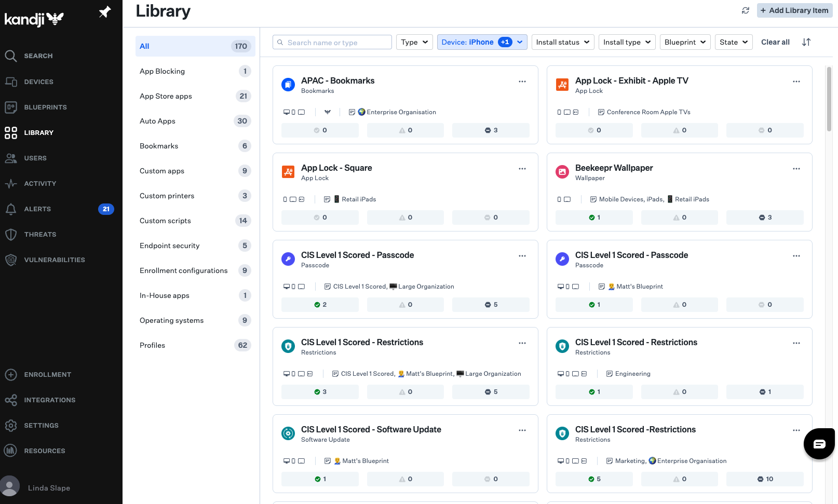Click Beekeepr Wallpaper item icon
Viewport: 838px width, 504px height.
click(x=562, y=171)
